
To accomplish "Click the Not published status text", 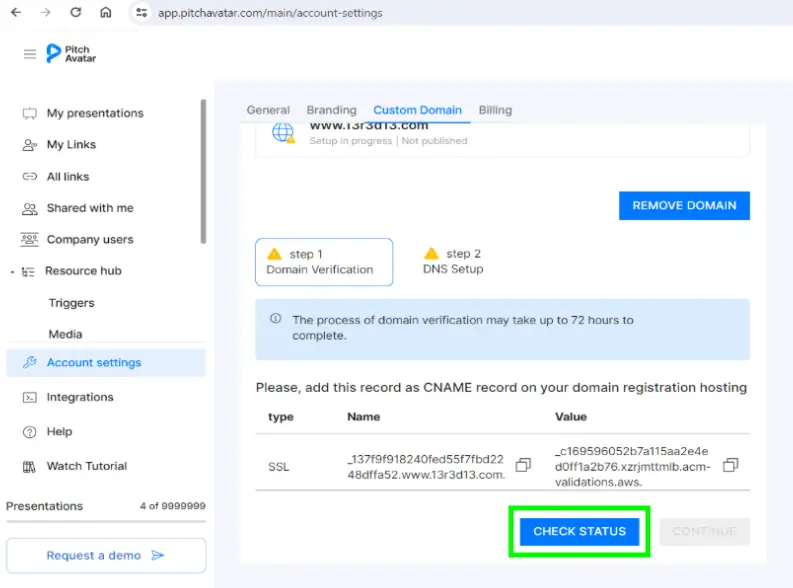I will click(434, 141).
